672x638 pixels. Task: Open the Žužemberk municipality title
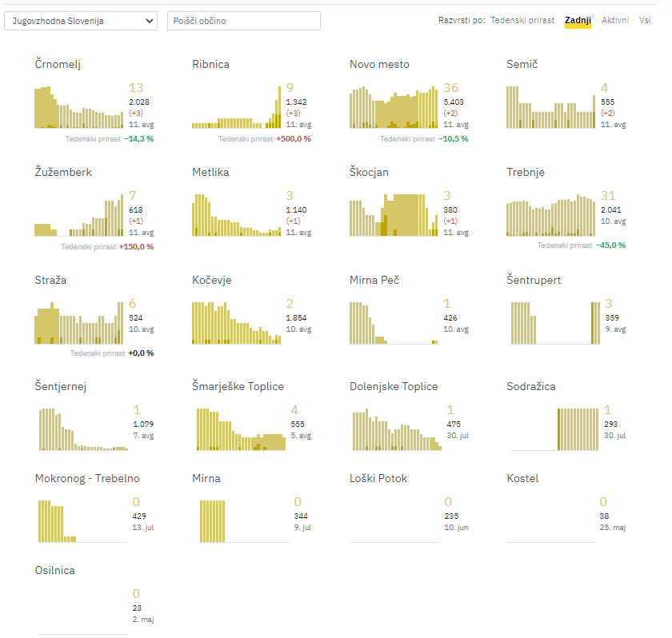(x=63, y=172)
